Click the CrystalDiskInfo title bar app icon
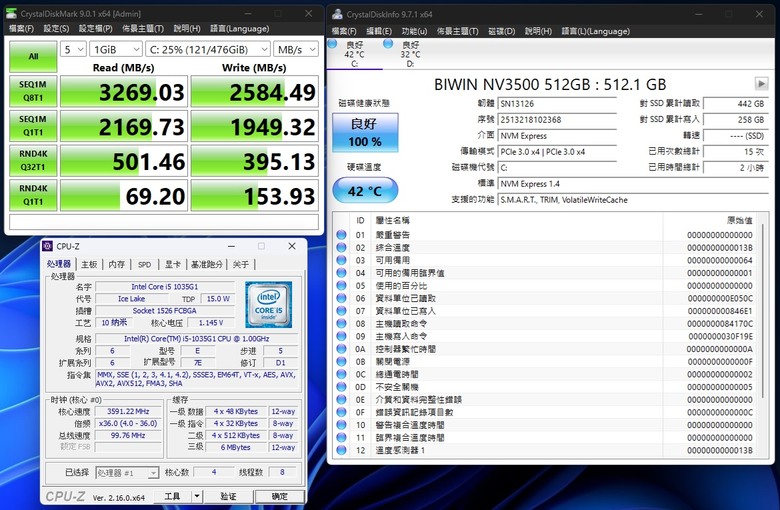Viewport: 780px width, 510px height. click(337, 14)
